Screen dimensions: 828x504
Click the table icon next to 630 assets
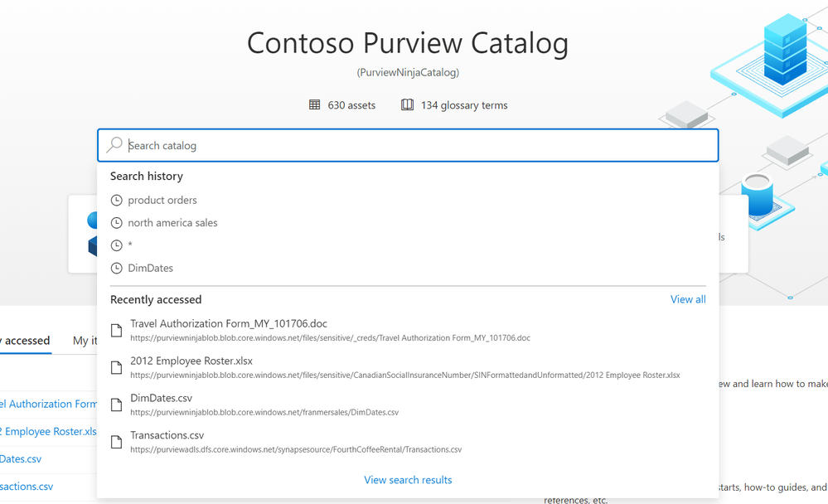tap(314, 104)
